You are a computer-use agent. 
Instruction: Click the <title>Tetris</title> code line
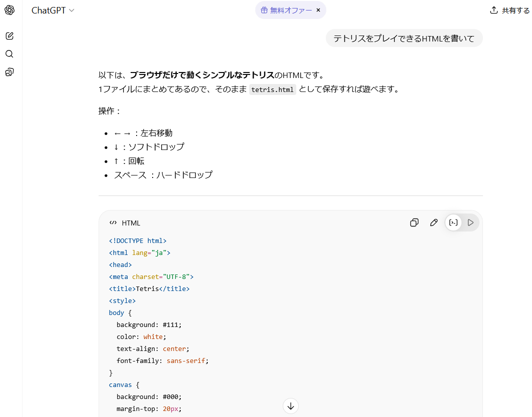(x=149, y=288)
